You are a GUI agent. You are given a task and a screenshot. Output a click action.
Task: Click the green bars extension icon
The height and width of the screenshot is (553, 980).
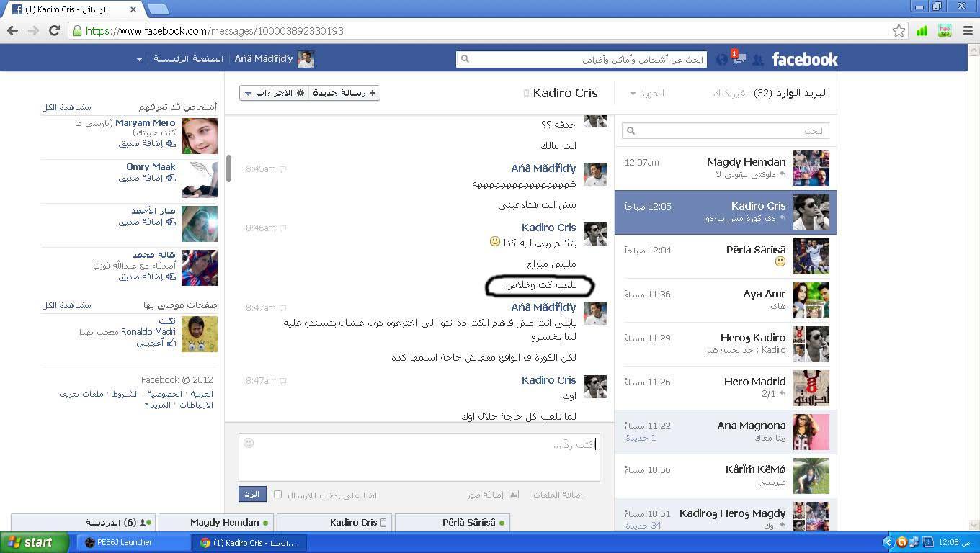tap(922, 31)
